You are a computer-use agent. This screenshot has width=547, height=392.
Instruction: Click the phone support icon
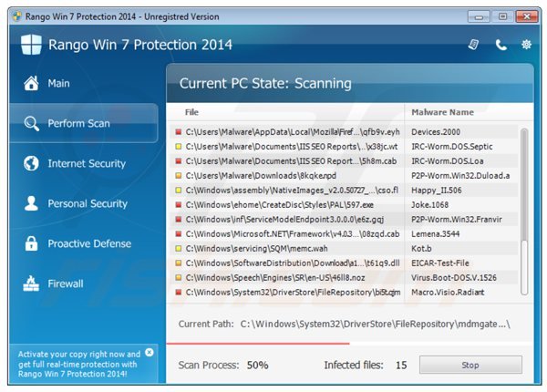pyautogui.click(x=501, y=45)
